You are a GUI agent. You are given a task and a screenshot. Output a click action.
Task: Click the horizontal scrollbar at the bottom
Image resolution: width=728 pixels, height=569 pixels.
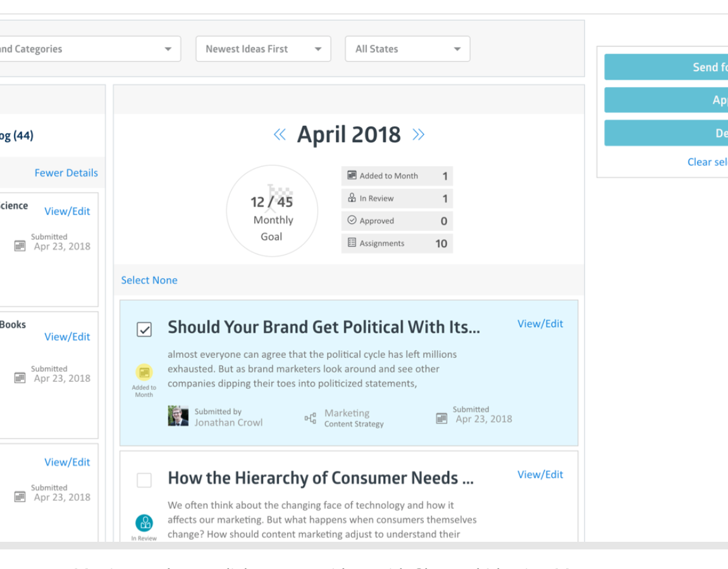(x=364, y=546)
